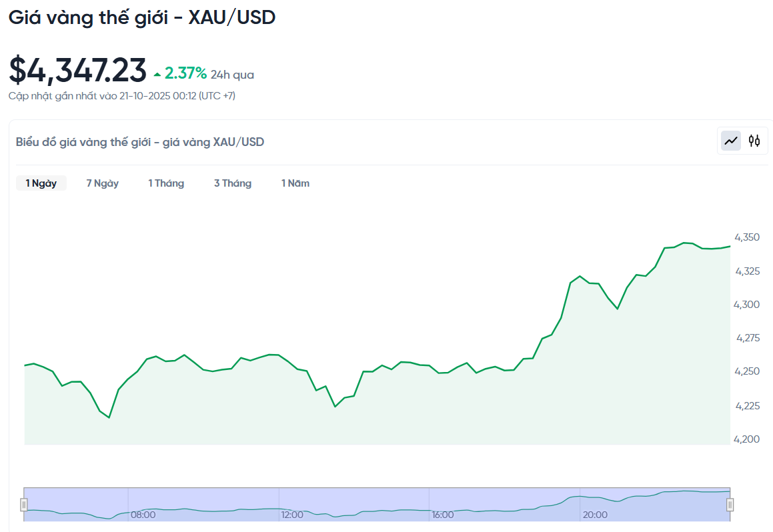Select the "1 Ngày" time range tab
The height and width of the screenshot is (532, 773).
click(41, 183)
